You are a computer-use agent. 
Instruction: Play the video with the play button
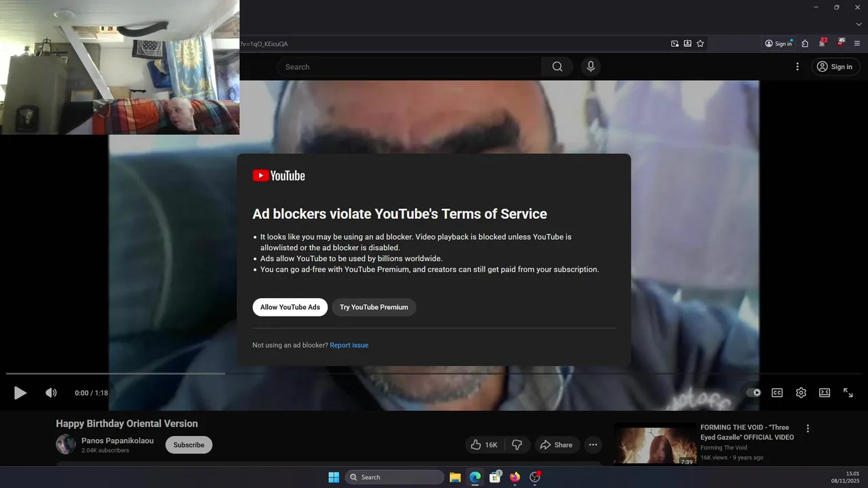tap(20, 392)
